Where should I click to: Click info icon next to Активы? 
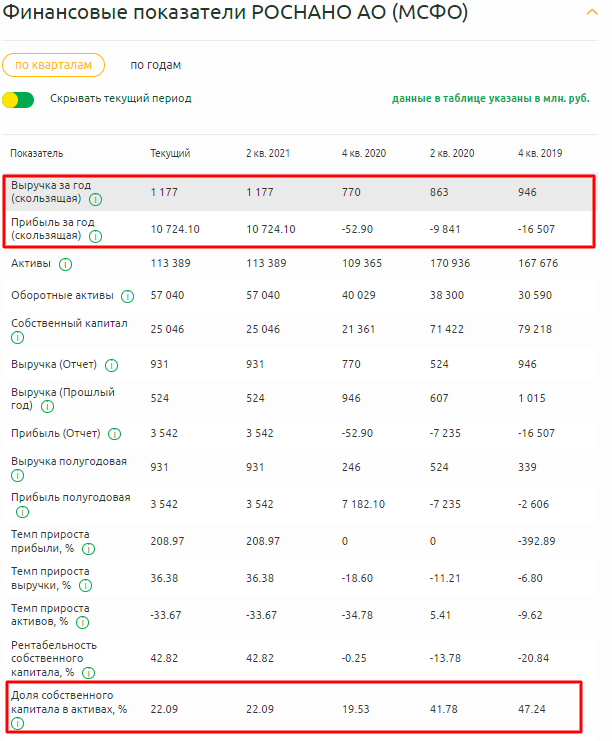65,265
